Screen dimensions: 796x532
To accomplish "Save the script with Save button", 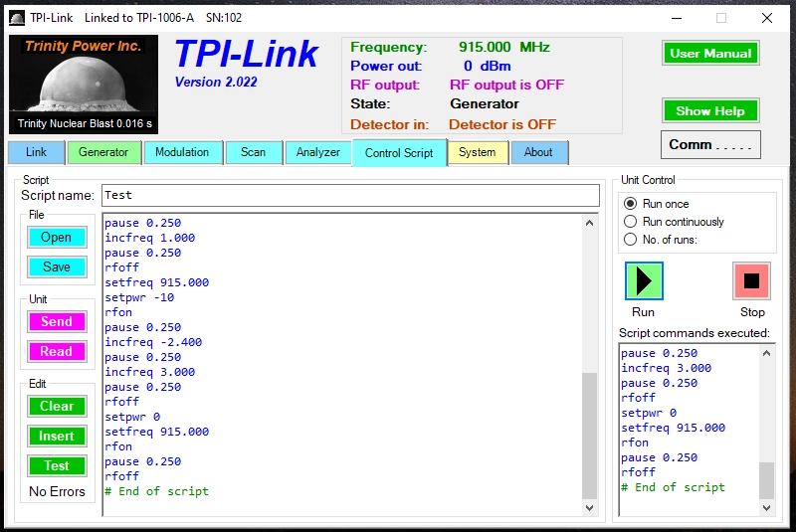I will click(x=57, y=266).
